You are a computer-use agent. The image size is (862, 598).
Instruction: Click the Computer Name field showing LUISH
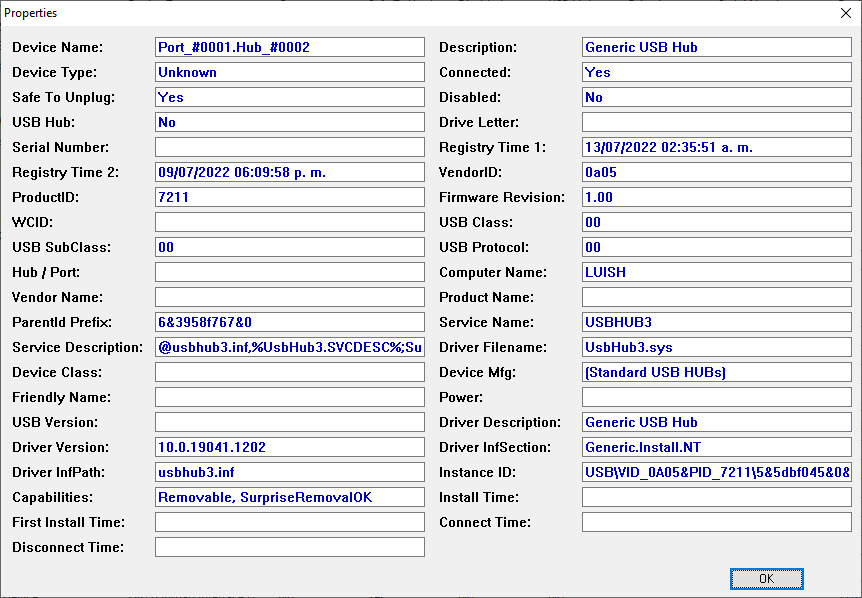(x=716, y=272)
